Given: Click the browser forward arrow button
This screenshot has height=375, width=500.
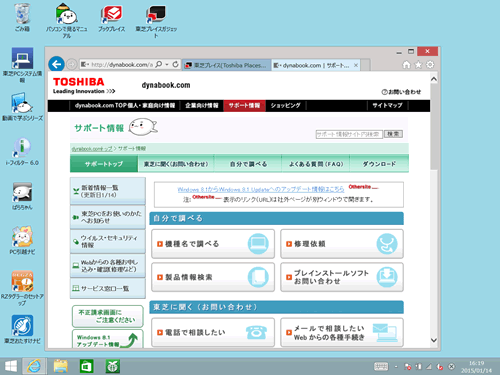Looking at the screenshot, I should tap(72, 64).
